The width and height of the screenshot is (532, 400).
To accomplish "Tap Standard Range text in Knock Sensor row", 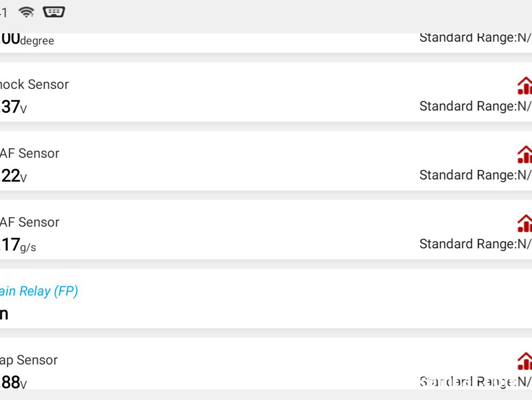I will (476, 106).
